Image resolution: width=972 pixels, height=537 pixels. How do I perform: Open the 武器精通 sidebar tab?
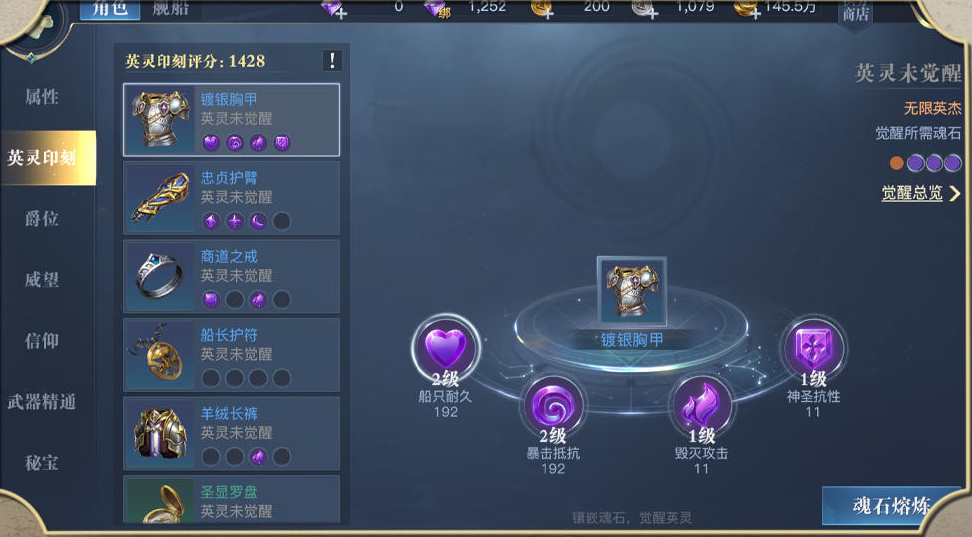point(42,402)
